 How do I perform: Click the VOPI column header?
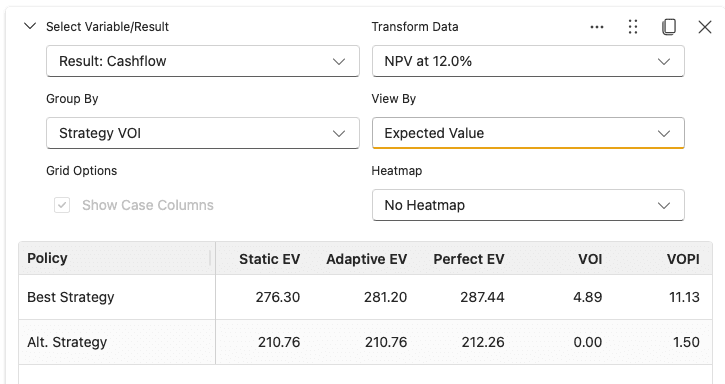click(683, 259)
